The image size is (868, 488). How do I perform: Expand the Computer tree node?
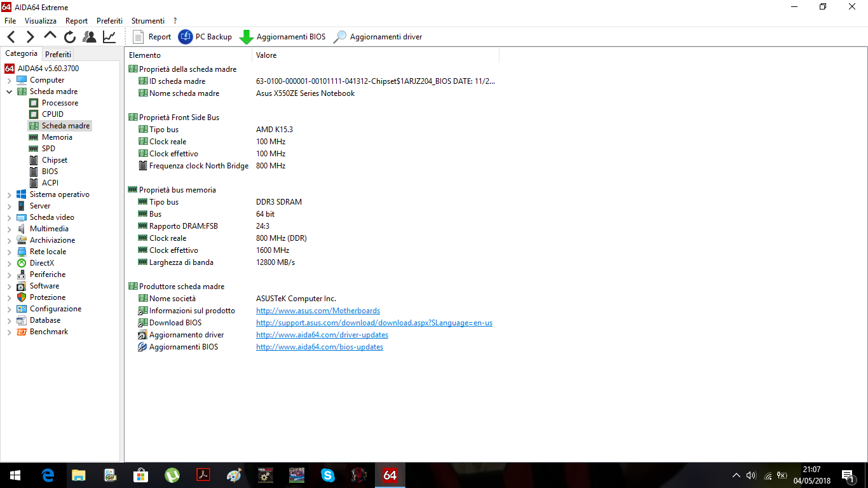tap(9, 80)
